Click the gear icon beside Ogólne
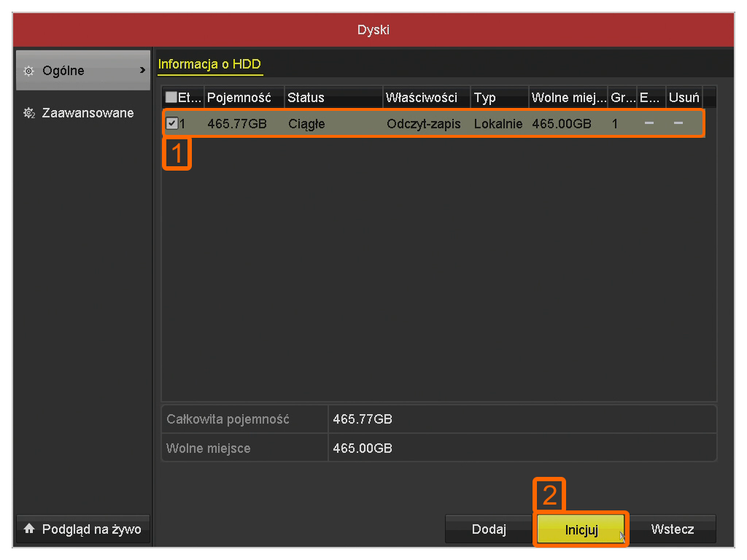The height and width of the screenshot is (560, 747). point(28,71)
